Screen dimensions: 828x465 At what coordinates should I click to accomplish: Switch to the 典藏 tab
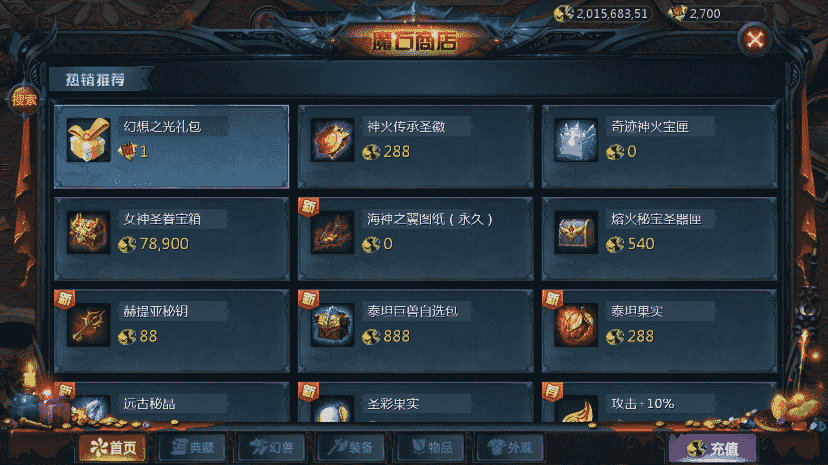tap(192, 448)
